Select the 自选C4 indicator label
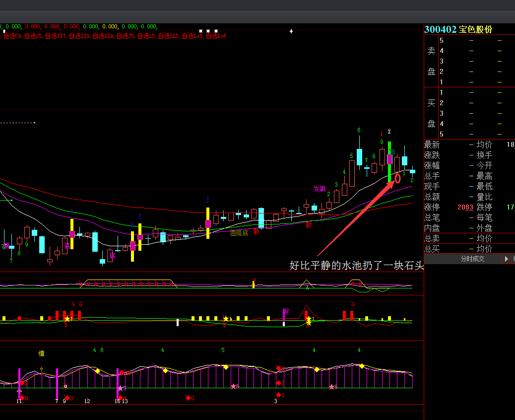The width and height of the screenshot is (515, 420). click(12, 36)
